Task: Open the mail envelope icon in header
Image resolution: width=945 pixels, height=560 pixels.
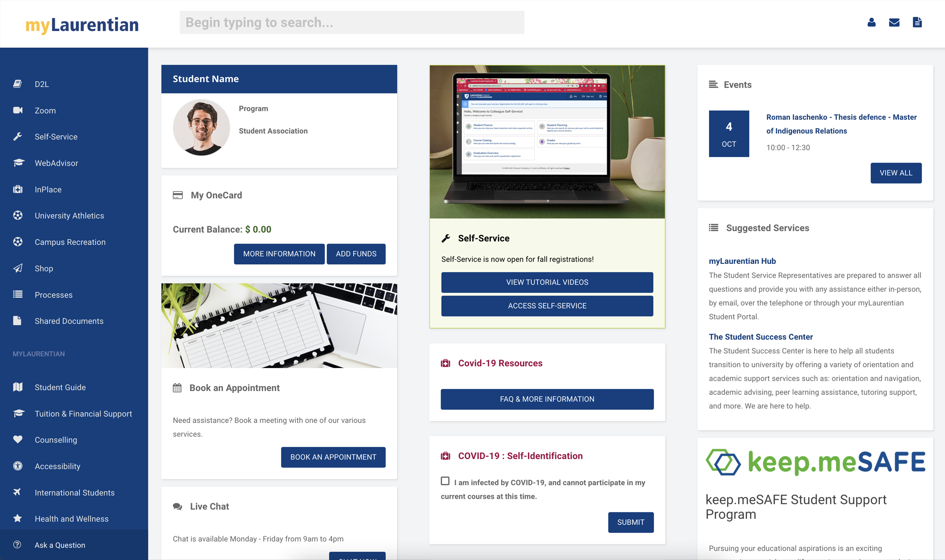Action: [894, 23]
